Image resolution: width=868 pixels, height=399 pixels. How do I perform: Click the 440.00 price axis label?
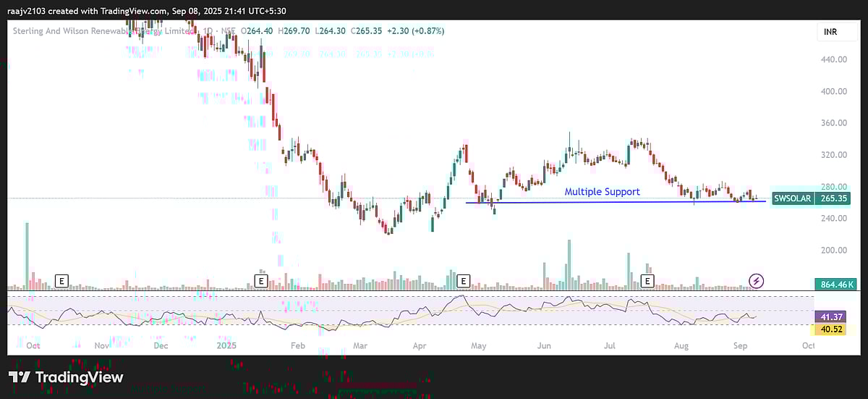834,59
